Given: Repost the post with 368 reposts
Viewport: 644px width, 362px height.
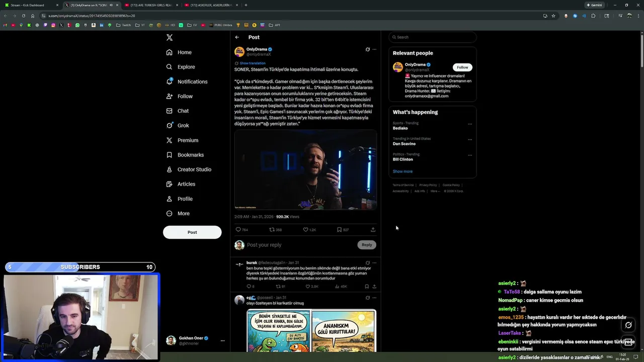Looking at the screenshot, I should [x=275, y=230].
